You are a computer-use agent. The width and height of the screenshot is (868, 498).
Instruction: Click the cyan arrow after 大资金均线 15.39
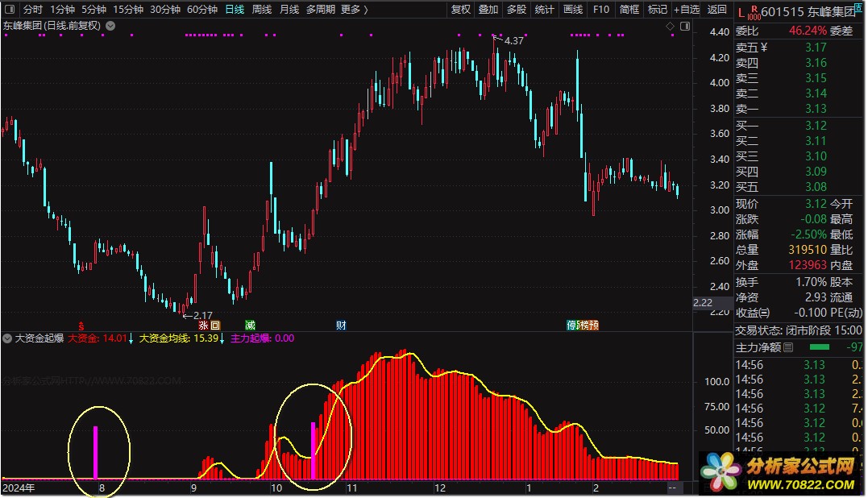(x=222, y=338)
